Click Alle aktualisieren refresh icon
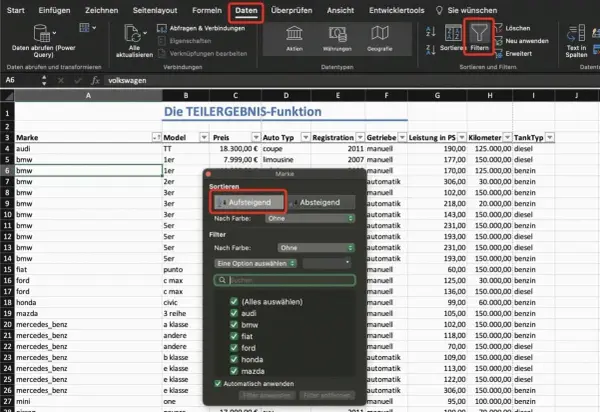Viewport: 600px width, 412px height. tap(132, 33)
